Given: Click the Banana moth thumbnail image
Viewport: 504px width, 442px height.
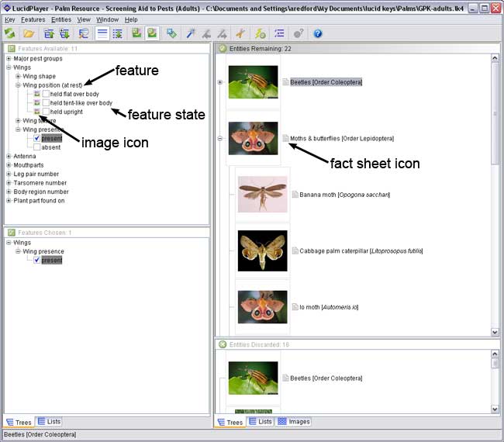Looking at the screenshot, I should (x=262, y=195).
